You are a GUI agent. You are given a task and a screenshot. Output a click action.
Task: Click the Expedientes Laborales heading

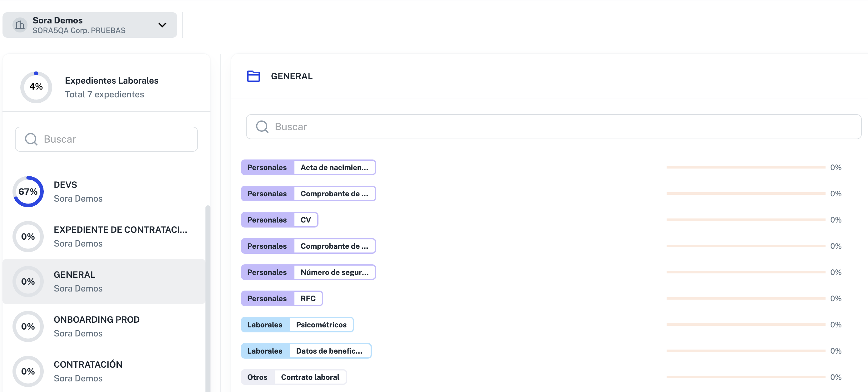pos(111,81)
